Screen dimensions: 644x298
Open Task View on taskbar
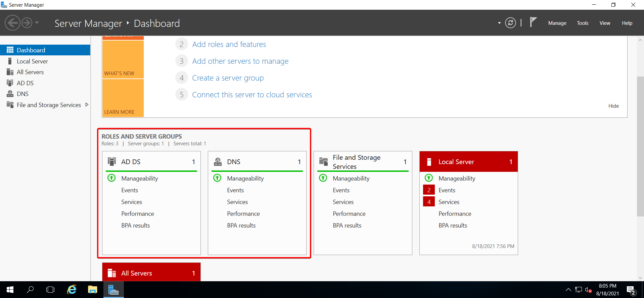click(50, 290)
